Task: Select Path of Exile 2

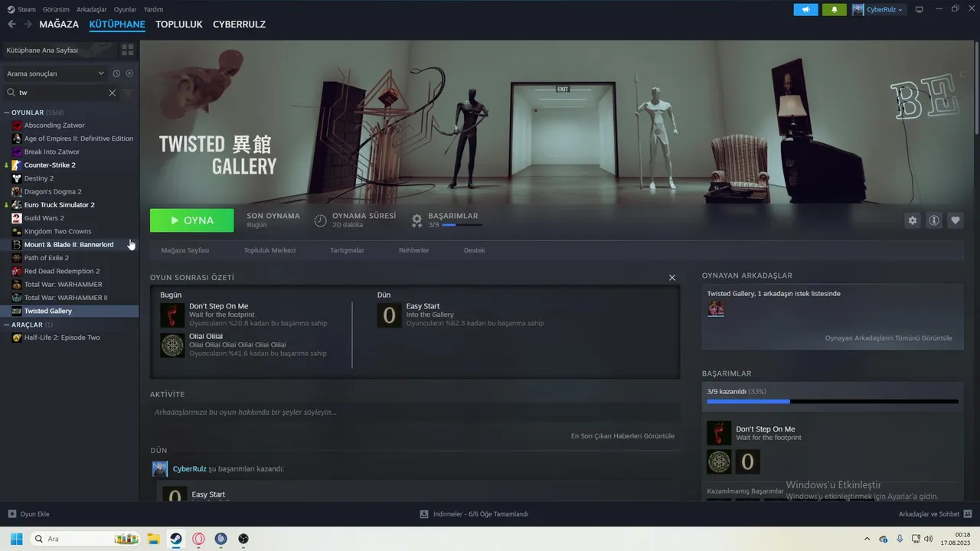Action: click(x=46, y=258)
